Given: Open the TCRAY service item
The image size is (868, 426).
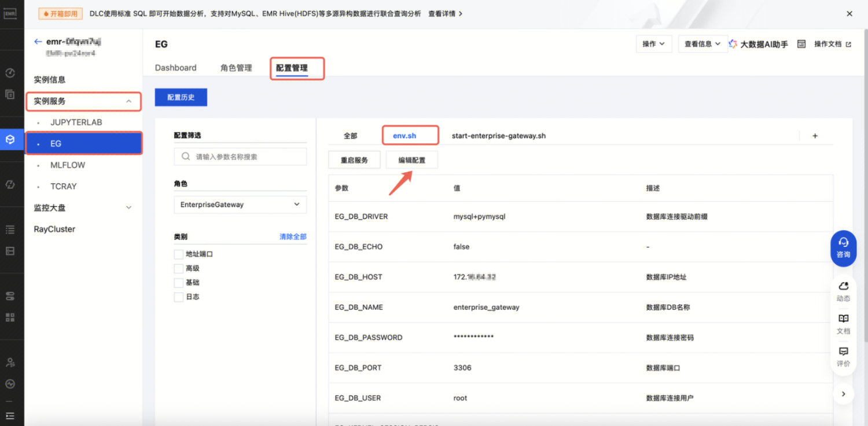Looking at the screenshot, I should (64, 187).
